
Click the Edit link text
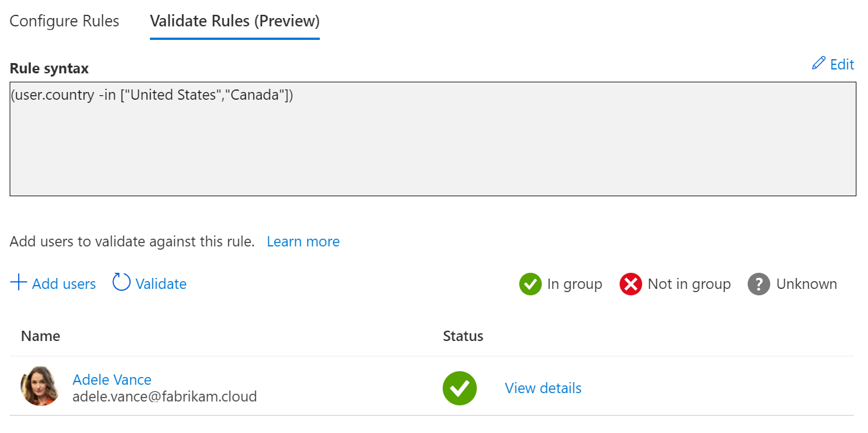click(842, 64)
